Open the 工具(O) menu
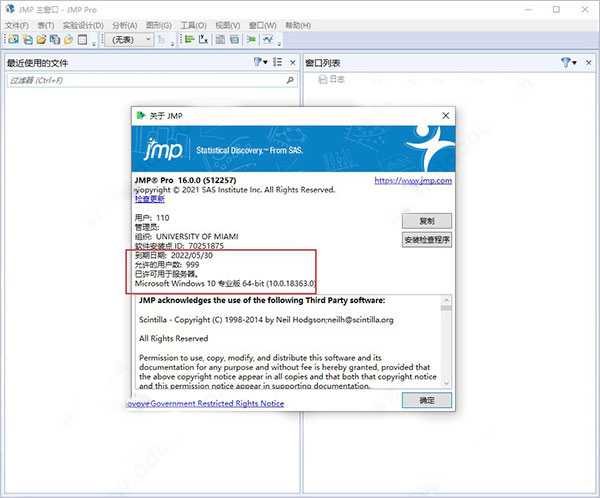Image resolution: width=600 pixels, height=498 pixels. pyautogui.click(x=193, y=25)
